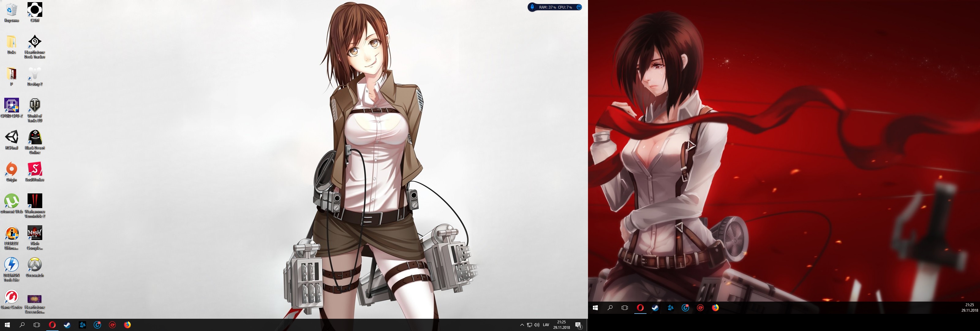This screenshot has height=331, width=980.
Task: Open the red gear icon on left taskbar
Action: [x=112, y=325]
